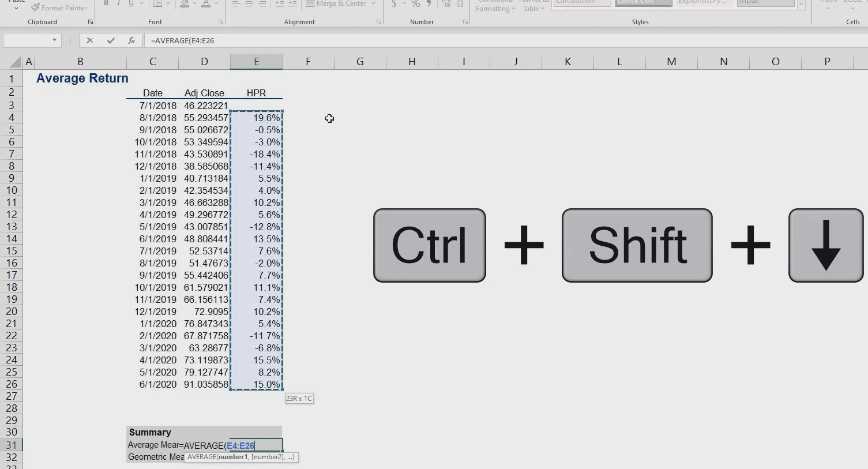Open the underline style dropdown arrow

141,3
